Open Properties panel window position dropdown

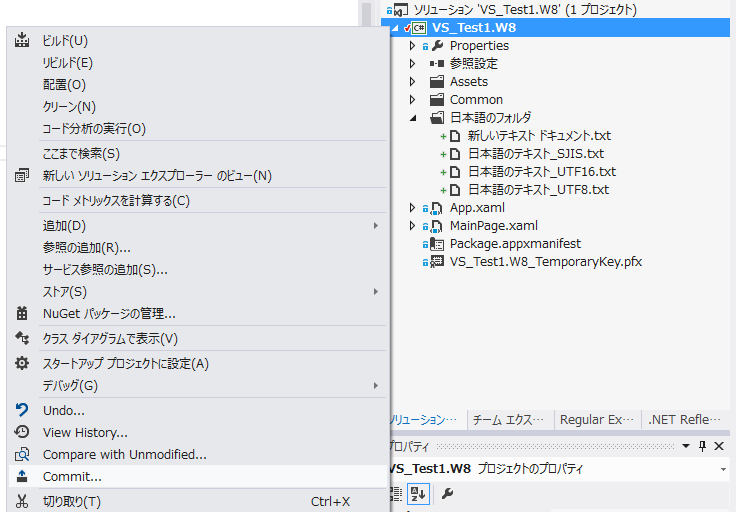[x=686, y=446]
